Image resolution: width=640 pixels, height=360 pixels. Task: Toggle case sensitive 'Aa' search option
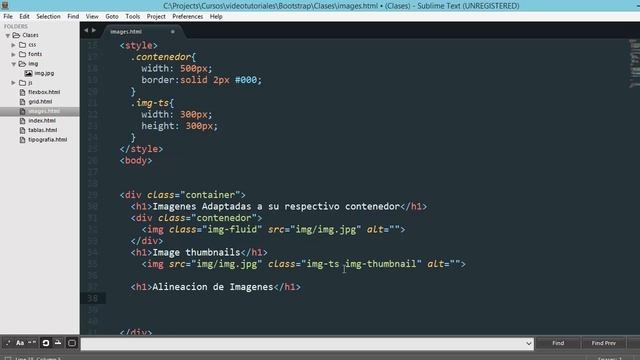pos(20,343)
